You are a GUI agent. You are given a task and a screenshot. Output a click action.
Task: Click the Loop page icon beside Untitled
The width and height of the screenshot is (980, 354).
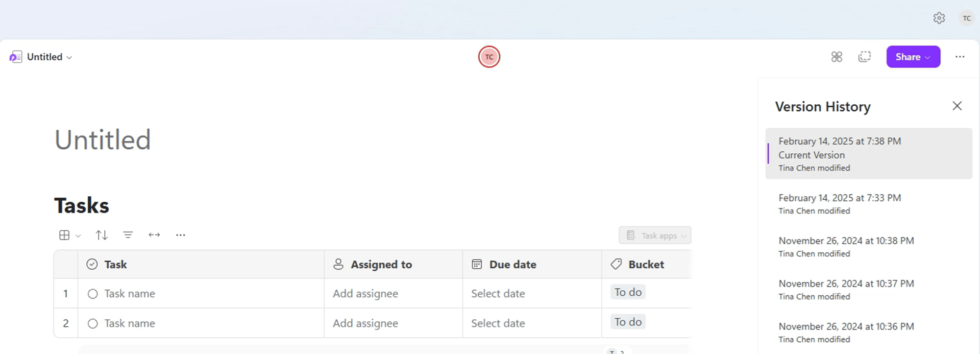[16, 57]
